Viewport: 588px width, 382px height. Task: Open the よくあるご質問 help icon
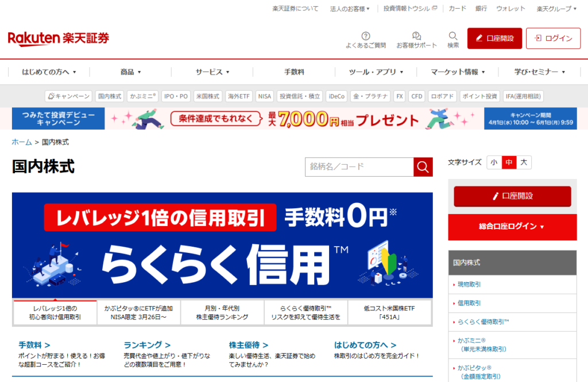[366, 36]
